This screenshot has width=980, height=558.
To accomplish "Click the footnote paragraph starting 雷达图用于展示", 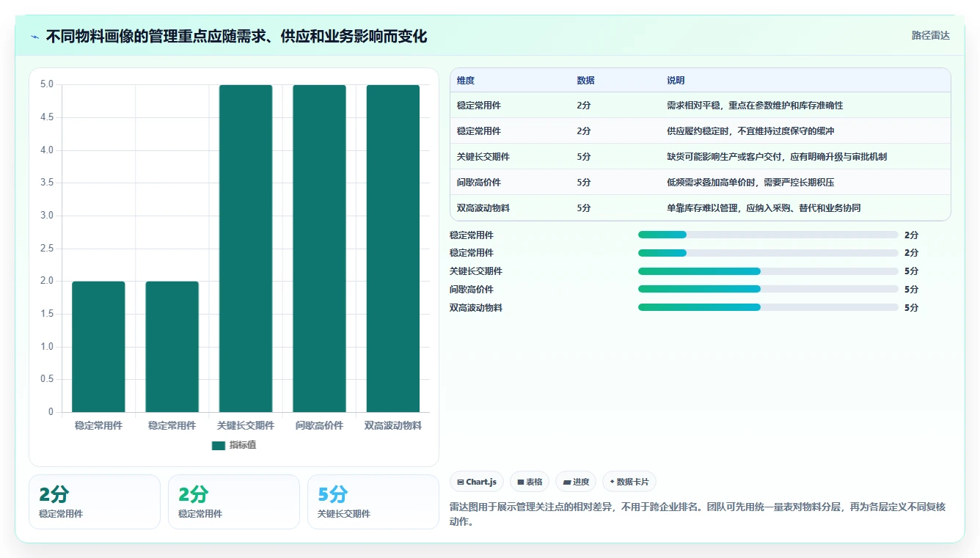I will 698,515.
